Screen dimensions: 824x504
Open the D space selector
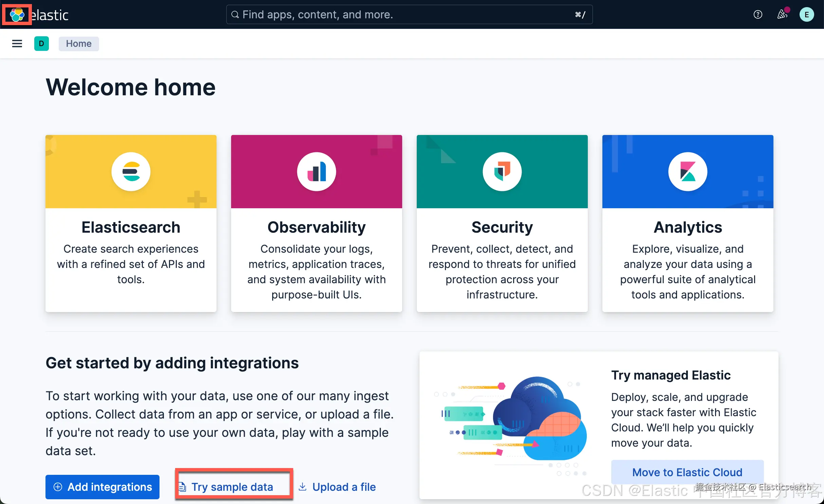[x=41, y=43]
